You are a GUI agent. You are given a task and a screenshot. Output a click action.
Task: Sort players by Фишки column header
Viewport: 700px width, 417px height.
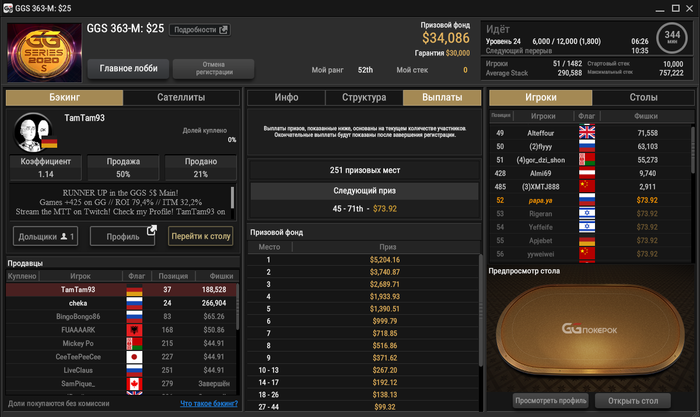pyautogui.click(x=646, y=116)
